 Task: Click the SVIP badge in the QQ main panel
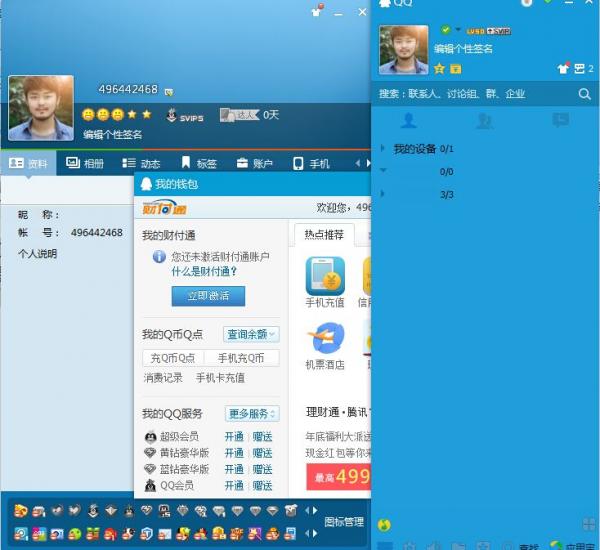click(499, 31)
